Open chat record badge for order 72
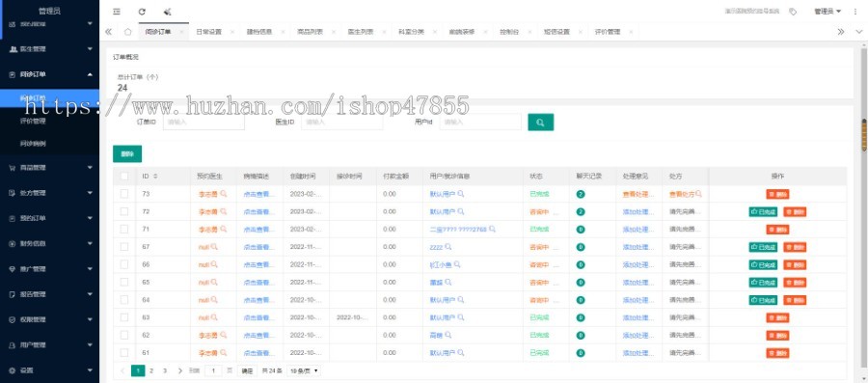Screen dimensions: 868x383 [581, 211]
